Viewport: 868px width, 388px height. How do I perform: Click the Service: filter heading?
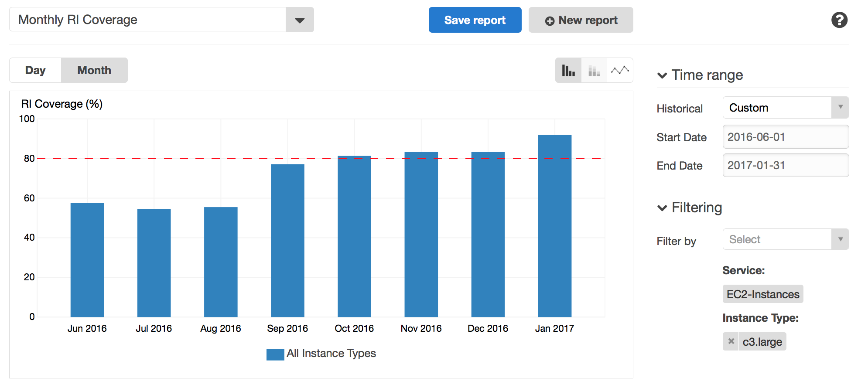744,270
